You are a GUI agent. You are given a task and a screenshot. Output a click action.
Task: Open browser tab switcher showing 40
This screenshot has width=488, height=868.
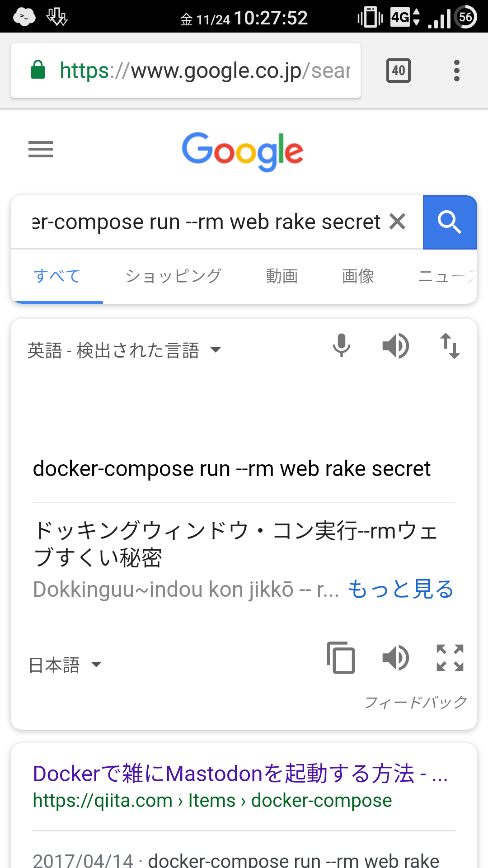tap(399, 71)
